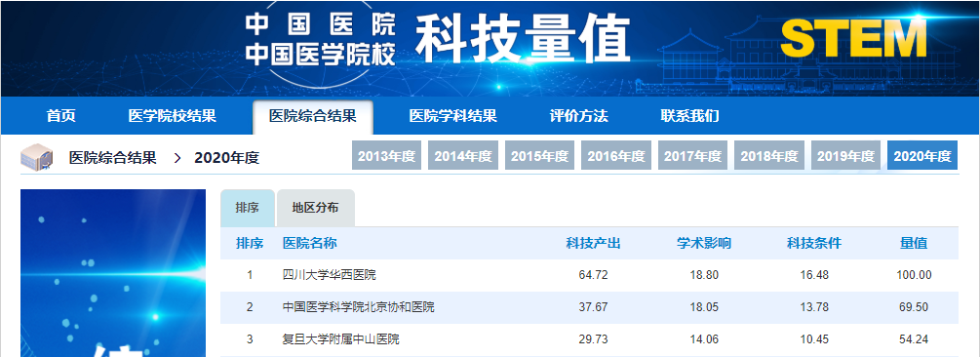Click hospital name 复旦大学附属中山医院

pos(341,339)
